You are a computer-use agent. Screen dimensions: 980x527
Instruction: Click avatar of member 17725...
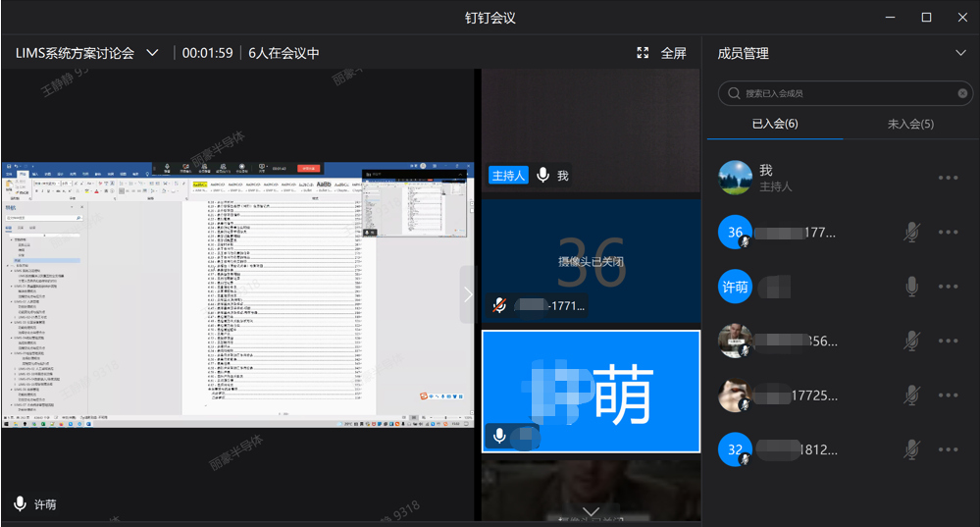point(735,395)
